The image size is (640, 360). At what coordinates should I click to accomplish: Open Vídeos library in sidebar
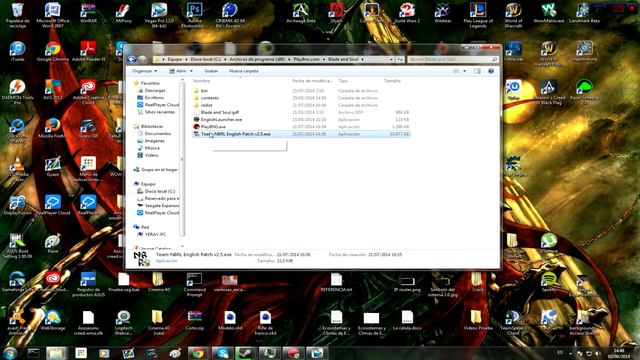pos(151,156)
